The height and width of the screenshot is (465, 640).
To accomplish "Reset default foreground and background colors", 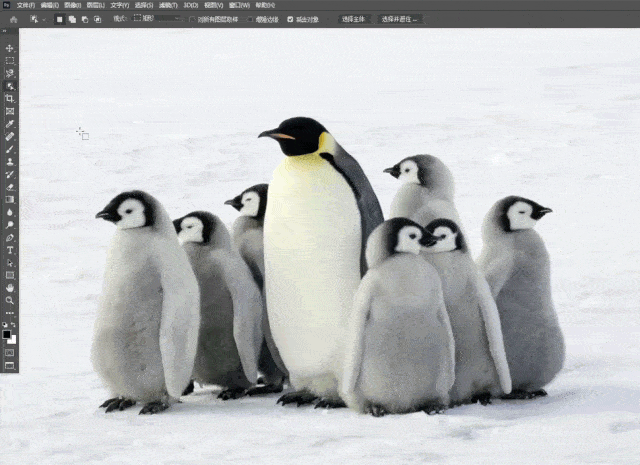I will pos(5,325).
